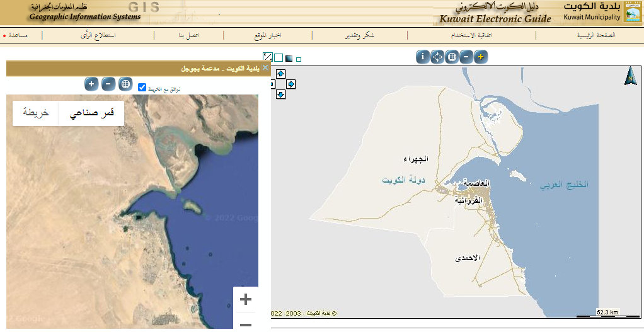This screenshot has width=644, height=332.
Task: Zoom in with yellow plus tool
Action: (x=481, y=57)
